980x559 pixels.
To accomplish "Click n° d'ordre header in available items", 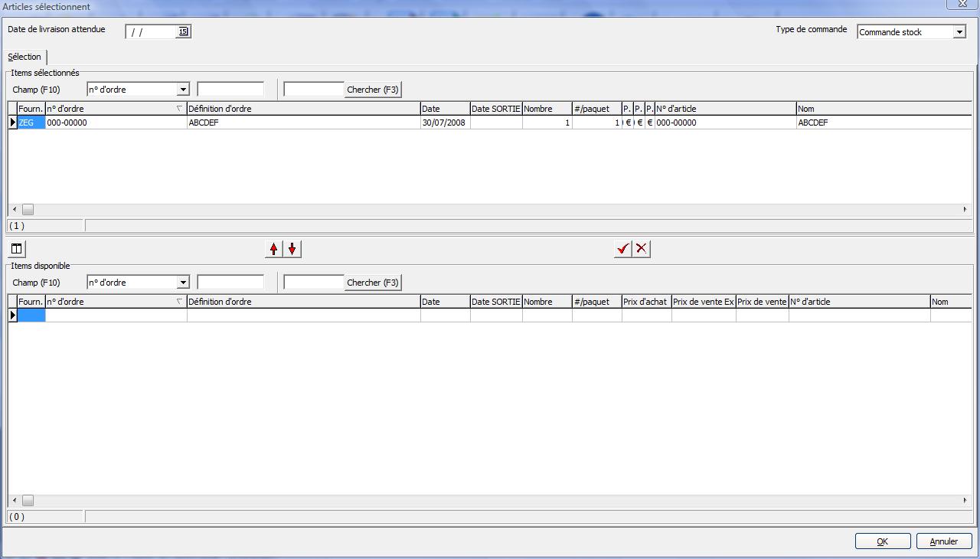I will (116, 302).
